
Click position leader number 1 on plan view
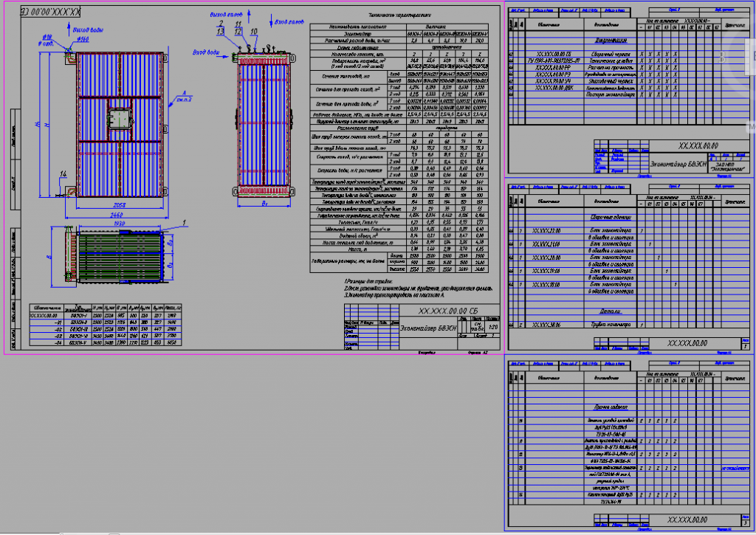184,223
